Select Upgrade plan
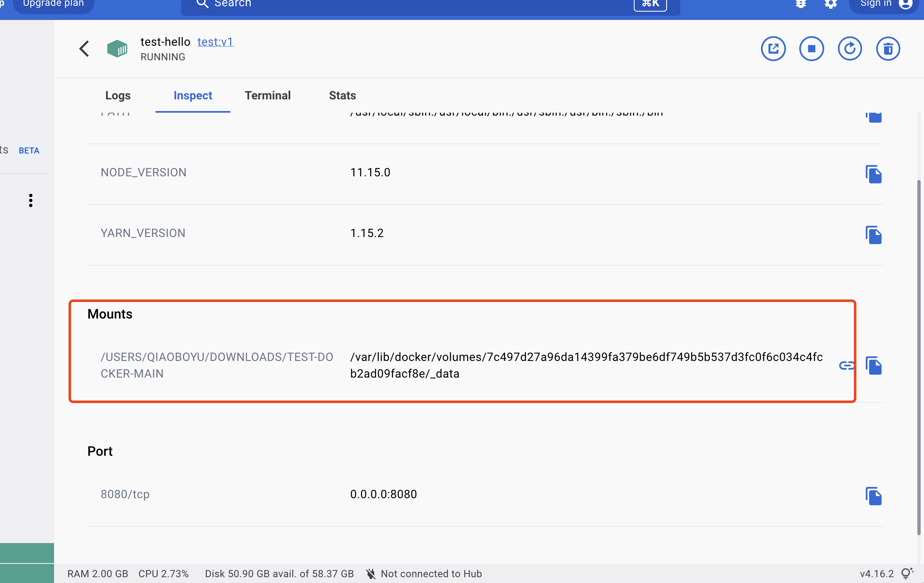924x583 pixels. (53, 3)
